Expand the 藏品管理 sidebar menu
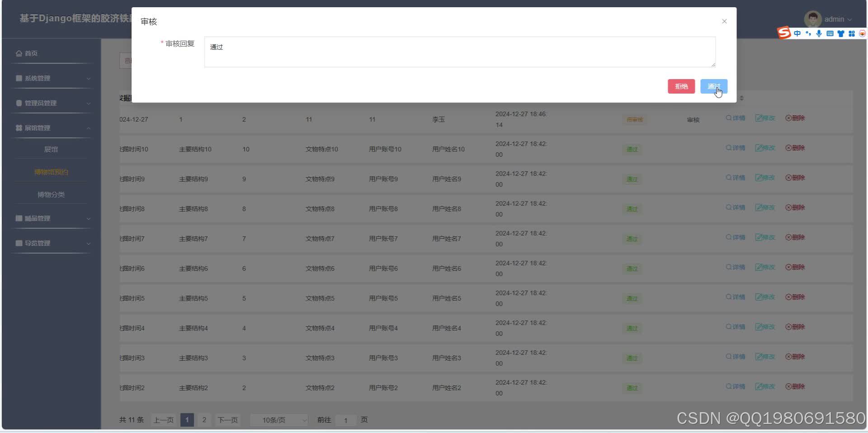 click(x=52, y=218)
